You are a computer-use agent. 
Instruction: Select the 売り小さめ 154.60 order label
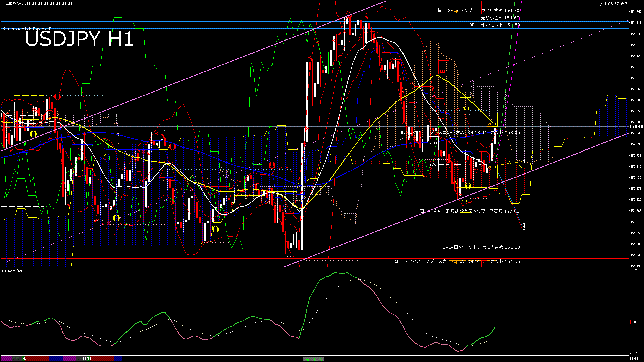(x=500, y=18)
